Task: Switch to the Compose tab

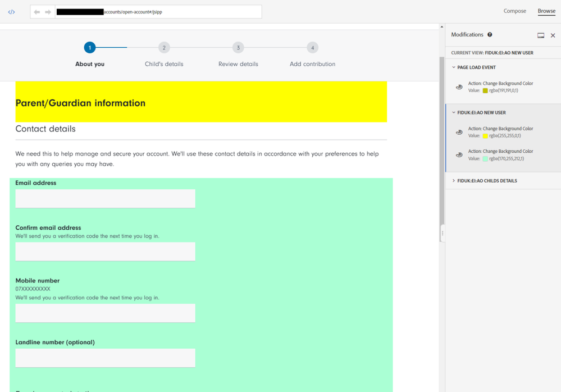Action: [514, 11]
